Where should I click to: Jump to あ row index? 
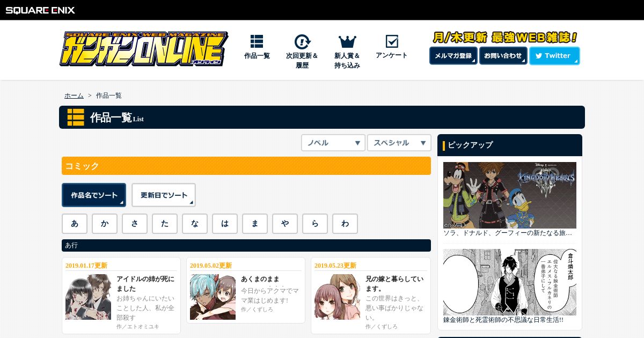75,224
